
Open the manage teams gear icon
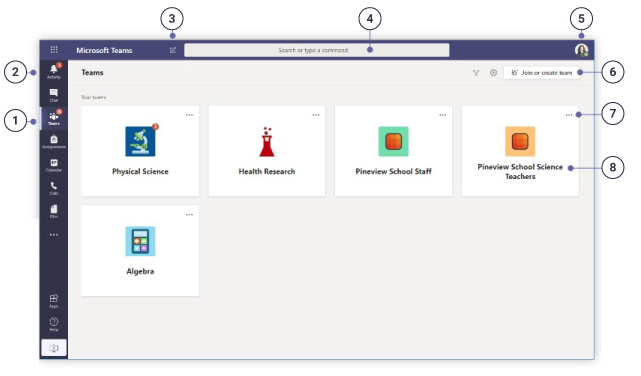coord(493,73)
